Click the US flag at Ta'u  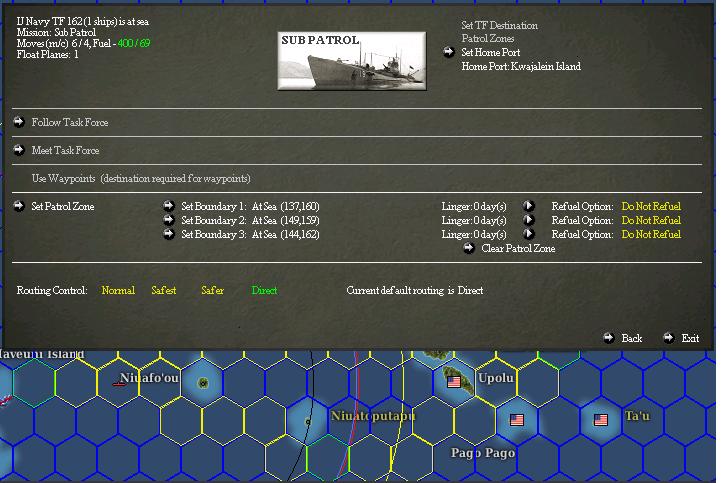[600, 420]
